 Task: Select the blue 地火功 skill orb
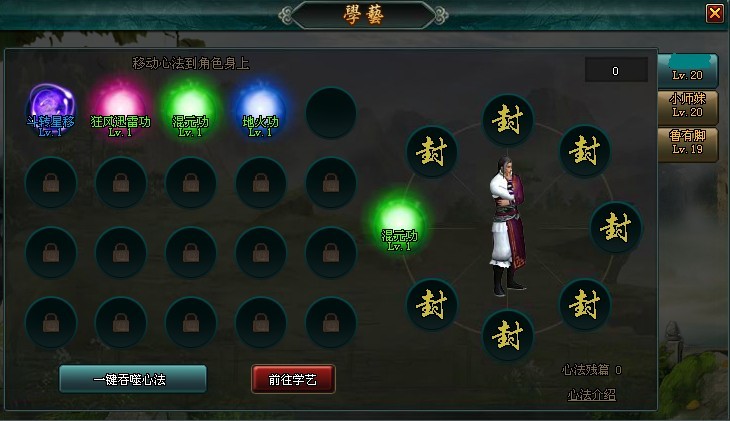(261, 111)
